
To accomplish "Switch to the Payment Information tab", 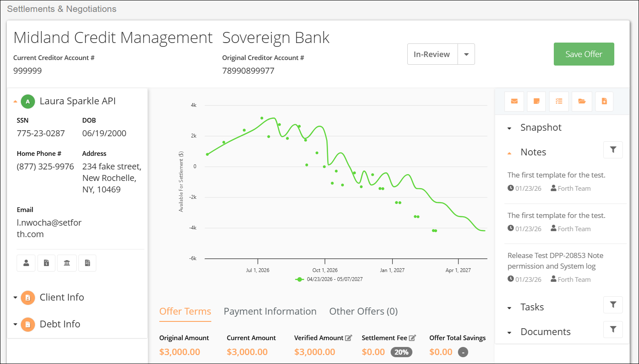I will [x=270, y=312].
